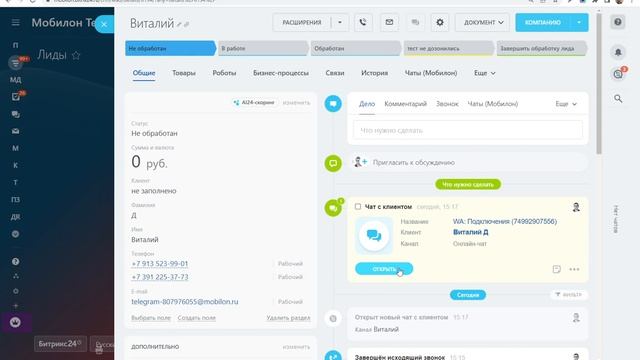Screen dimensions: 640x360
Task: Click the Что нужно сделать input field
Action: 468,130
